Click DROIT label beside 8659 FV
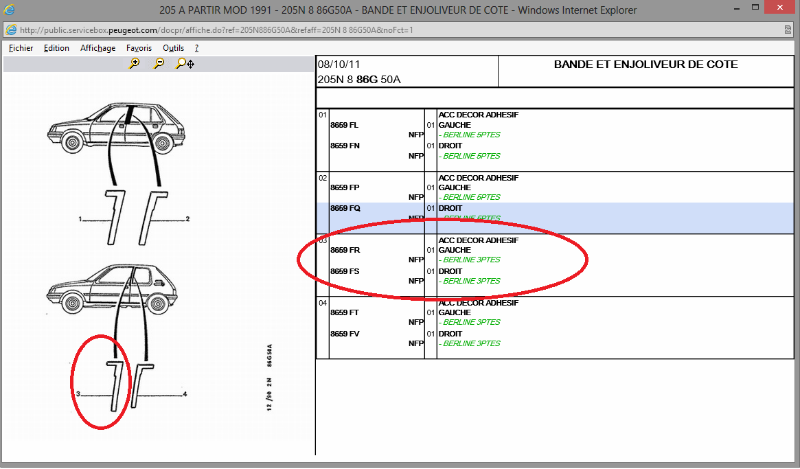Viewport: 800px width, 469px height. click(451, 334)
